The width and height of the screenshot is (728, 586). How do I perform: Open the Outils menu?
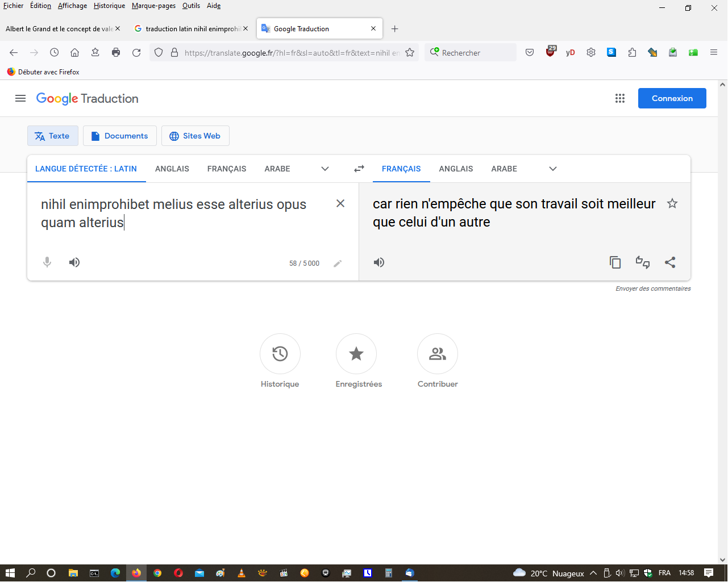(x=191, y=6)
